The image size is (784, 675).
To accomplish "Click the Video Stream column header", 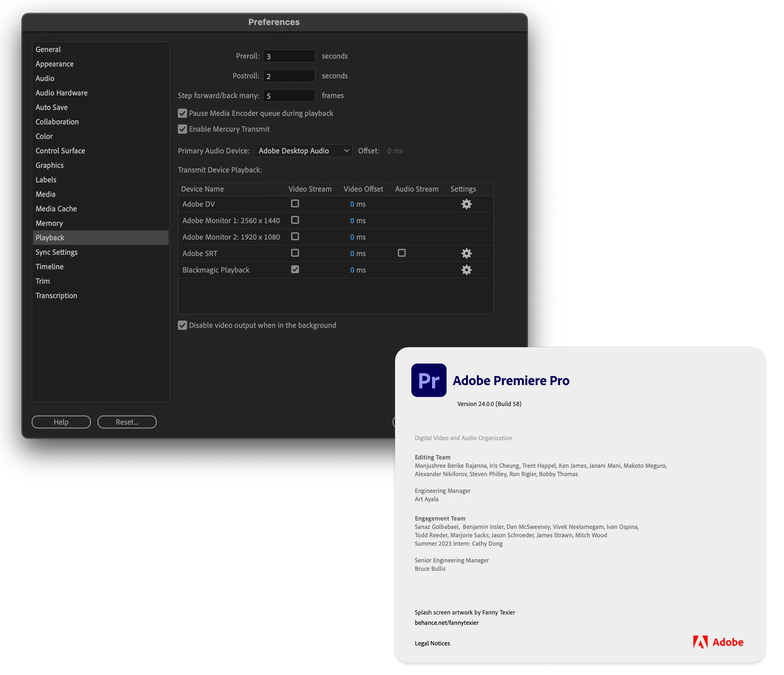I will coord(313,189).
